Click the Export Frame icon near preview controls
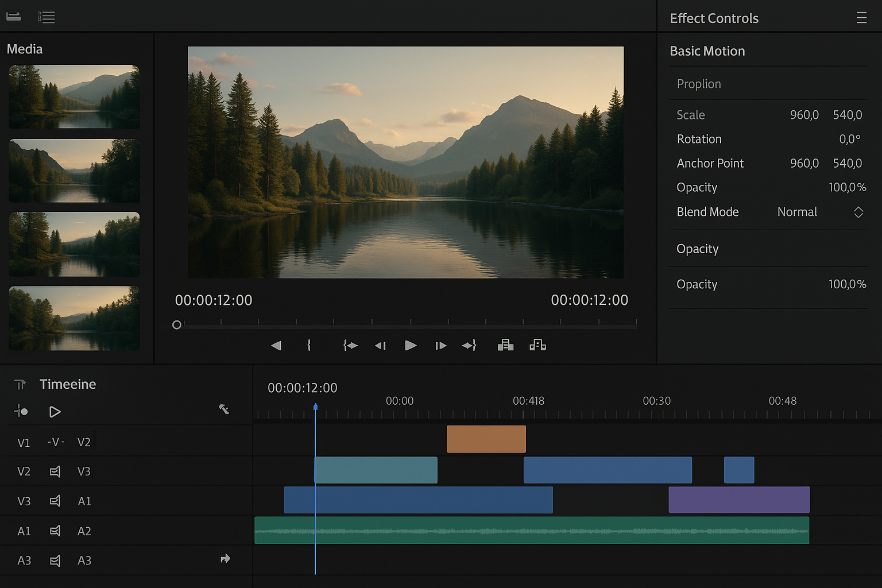 pyautogui.click(x=505, y=345)
